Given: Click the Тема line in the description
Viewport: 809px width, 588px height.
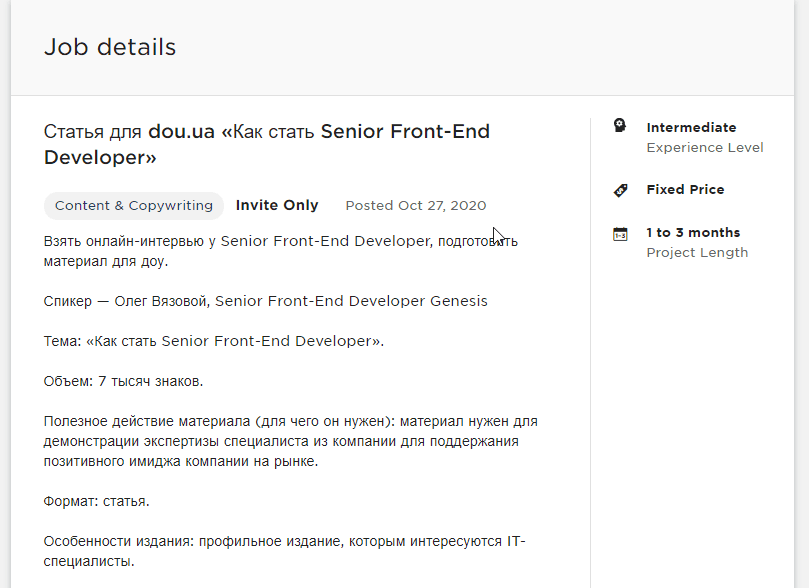Looking at the screenshot, I should pos(214,341).
